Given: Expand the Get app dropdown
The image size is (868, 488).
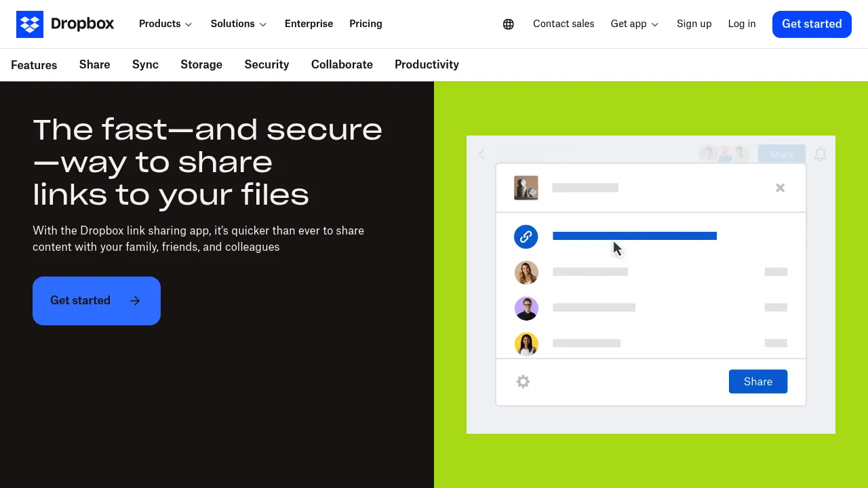Looking at the screenshot, I should [635, 24].
